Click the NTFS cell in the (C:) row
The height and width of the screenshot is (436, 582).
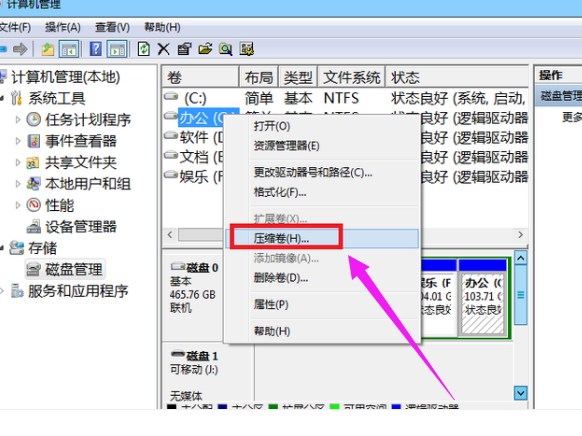[341, 98]
